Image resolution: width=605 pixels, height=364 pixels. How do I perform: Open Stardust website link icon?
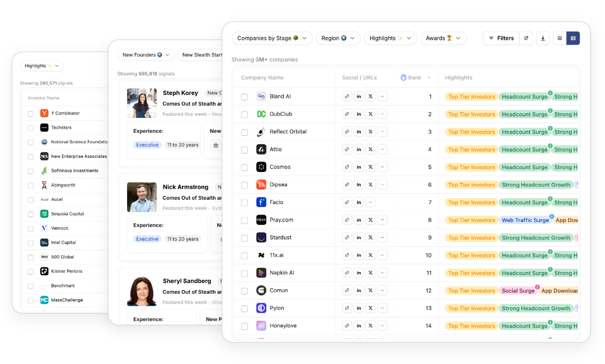click(x=347, y=237)
